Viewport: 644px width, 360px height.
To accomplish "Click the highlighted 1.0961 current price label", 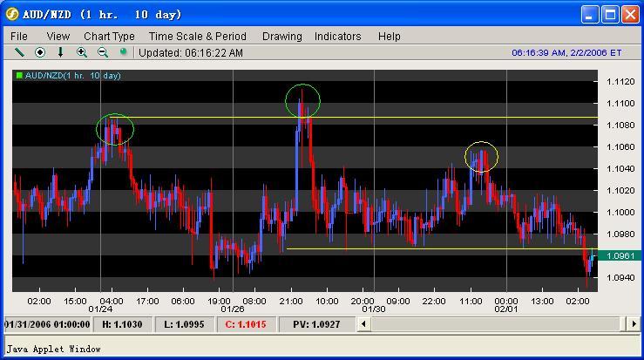I will 620,255.
